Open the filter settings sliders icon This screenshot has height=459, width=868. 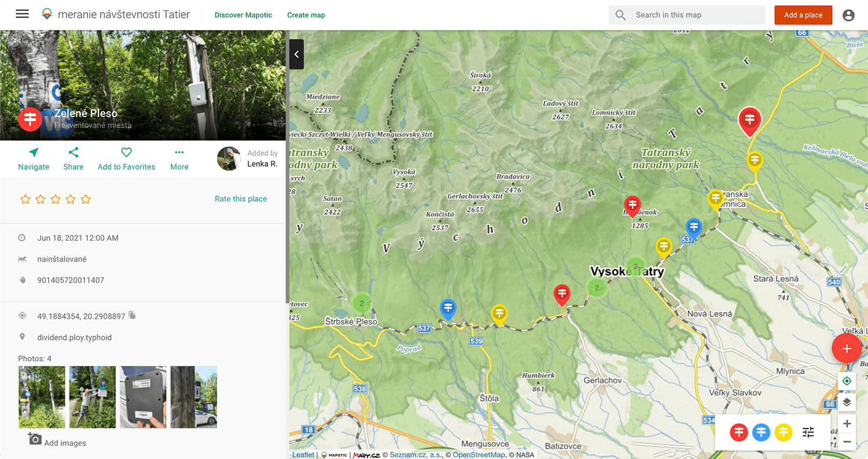(x=808, y=432)
